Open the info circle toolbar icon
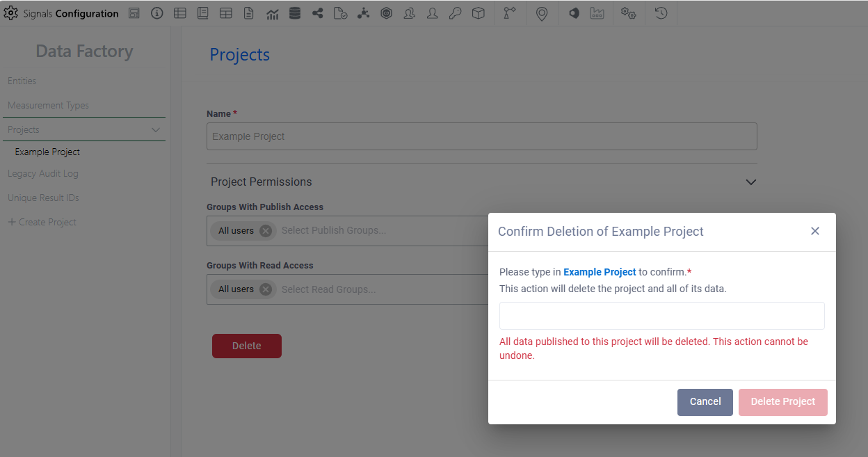This screenshot has width=868, height=457. [157, 13]
